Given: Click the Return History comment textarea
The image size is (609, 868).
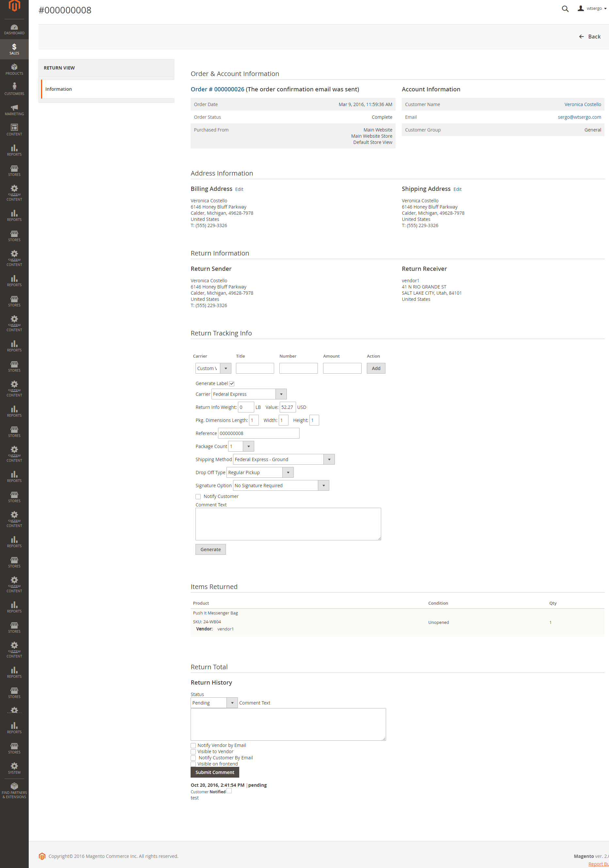Looking at the screenshot, I should pyautogui.click(x=288, y=724).
